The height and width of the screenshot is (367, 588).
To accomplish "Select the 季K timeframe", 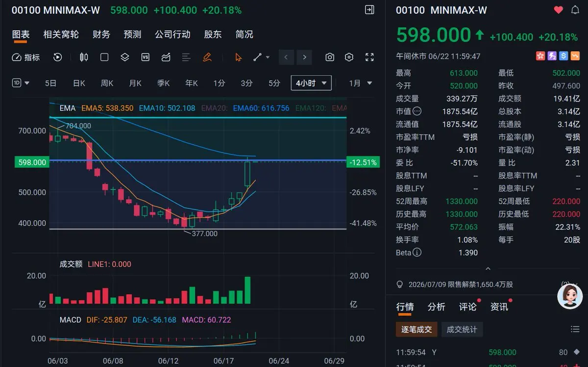I will [163, 83].
